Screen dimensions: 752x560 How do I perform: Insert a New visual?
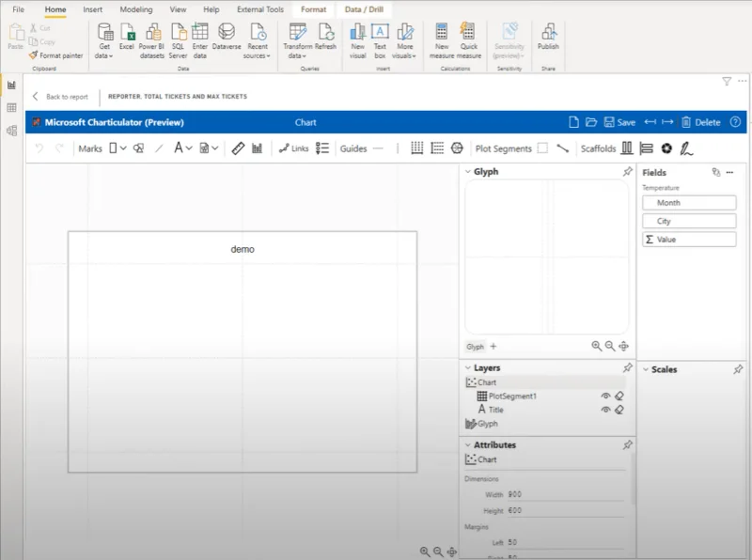click(x=358, y=41)
